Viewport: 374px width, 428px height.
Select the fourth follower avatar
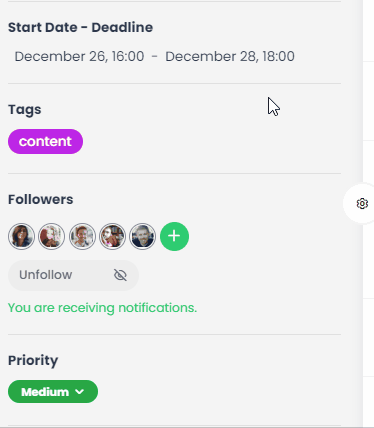(x=112, y=236)
